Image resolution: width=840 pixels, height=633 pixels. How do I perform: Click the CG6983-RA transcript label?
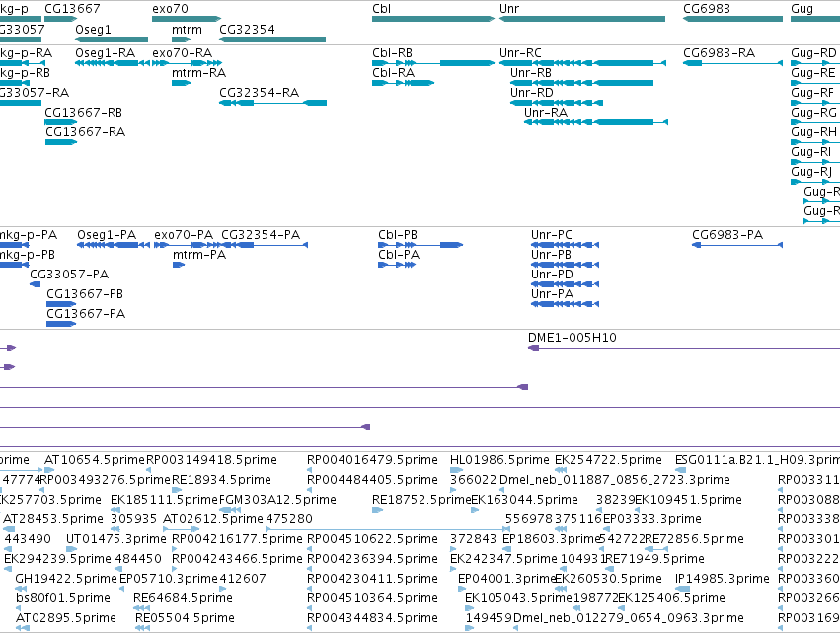(x=719, y=53)
